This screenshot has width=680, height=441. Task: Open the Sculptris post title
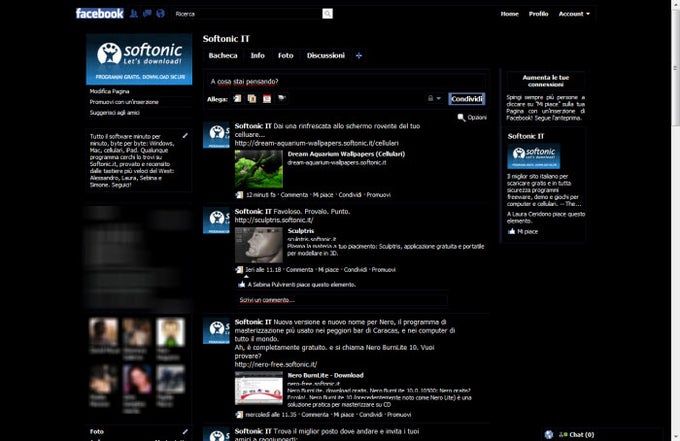[x=301, y=231]
